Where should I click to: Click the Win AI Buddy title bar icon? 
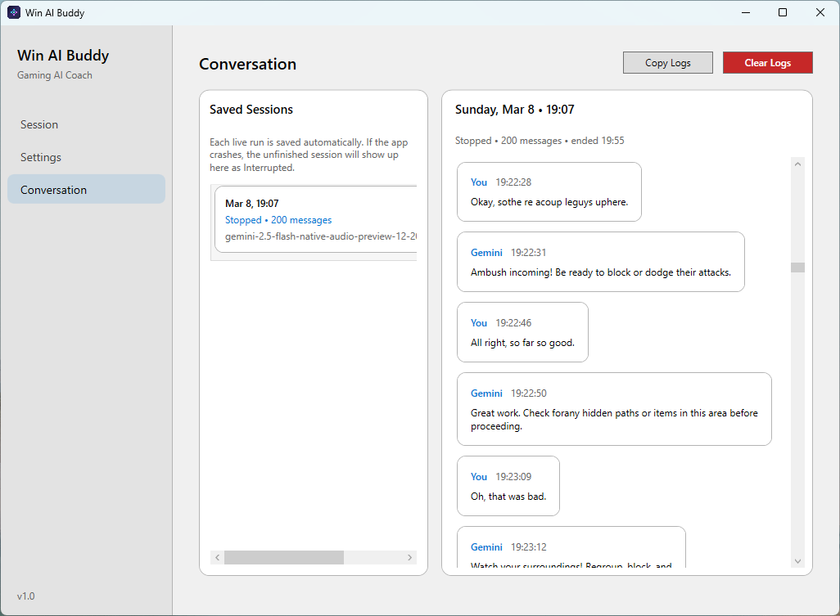click(14, 12)
